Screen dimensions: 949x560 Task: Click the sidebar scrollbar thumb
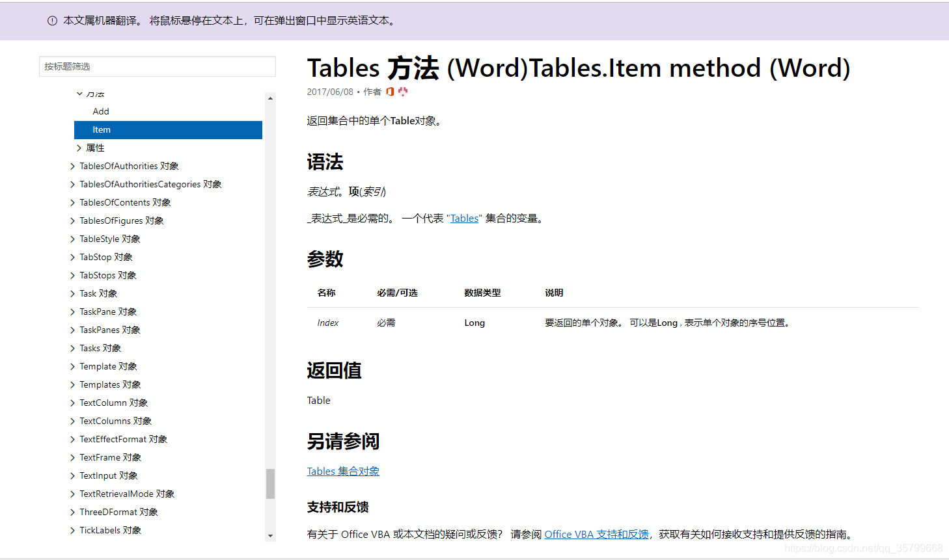point(270,483)
